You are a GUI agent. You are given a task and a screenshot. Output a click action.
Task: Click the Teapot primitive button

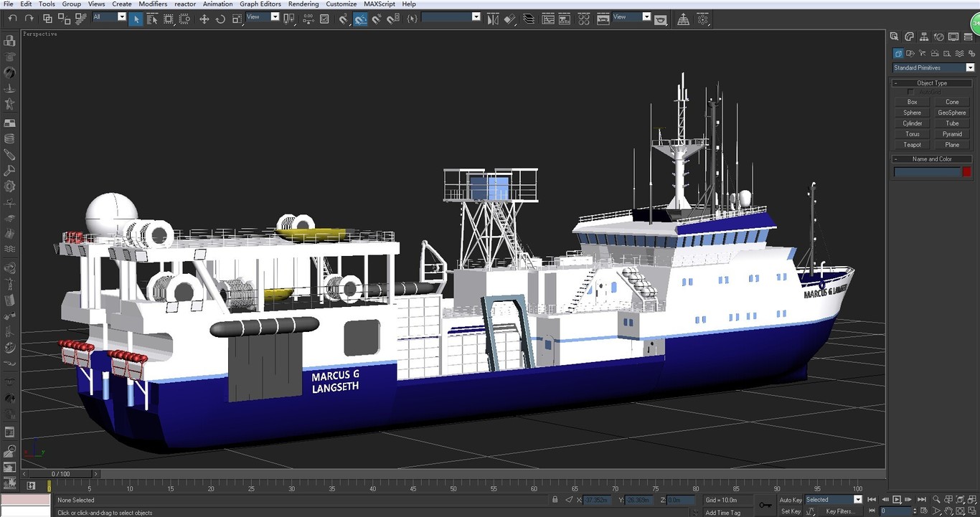tap(913, 145)
